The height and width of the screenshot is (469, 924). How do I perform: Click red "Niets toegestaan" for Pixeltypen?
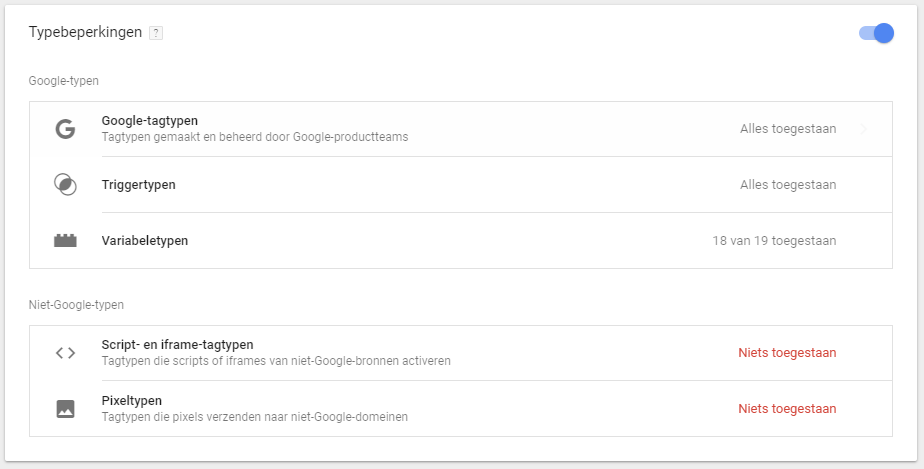[787, 409]
